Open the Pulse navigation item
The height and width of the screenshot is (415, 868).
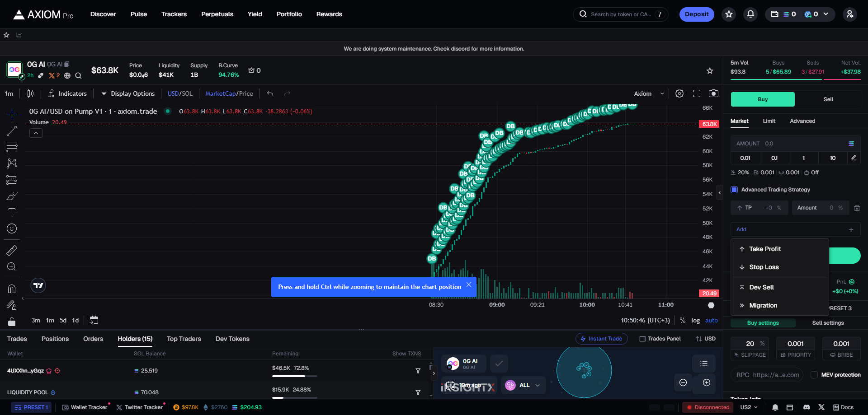point(139,14)
